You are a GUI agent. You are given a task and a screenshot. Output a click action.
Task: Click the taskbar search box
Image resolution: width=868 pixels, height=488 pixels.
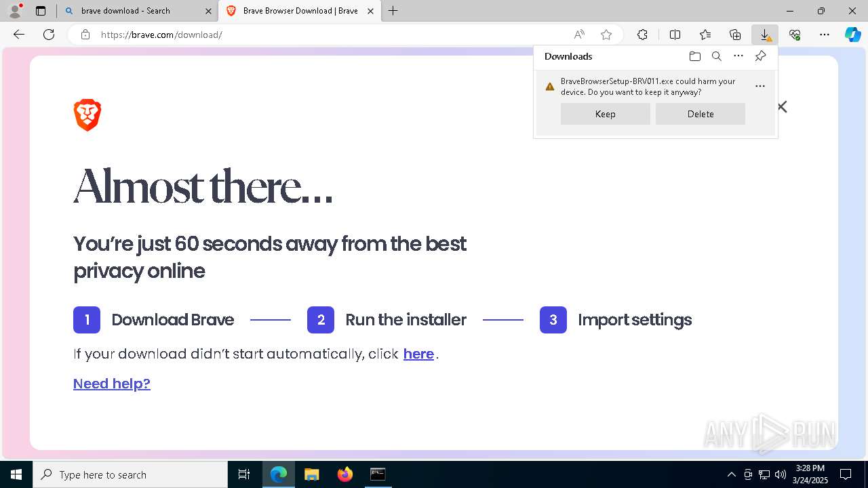pos(130,474)
